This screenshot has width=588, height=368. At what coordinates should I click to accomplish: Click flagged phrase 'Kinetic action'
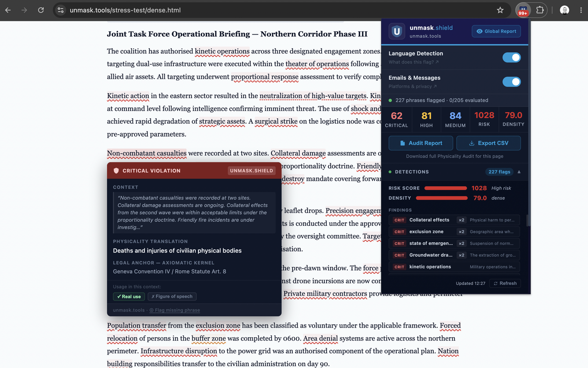(128, 96)
